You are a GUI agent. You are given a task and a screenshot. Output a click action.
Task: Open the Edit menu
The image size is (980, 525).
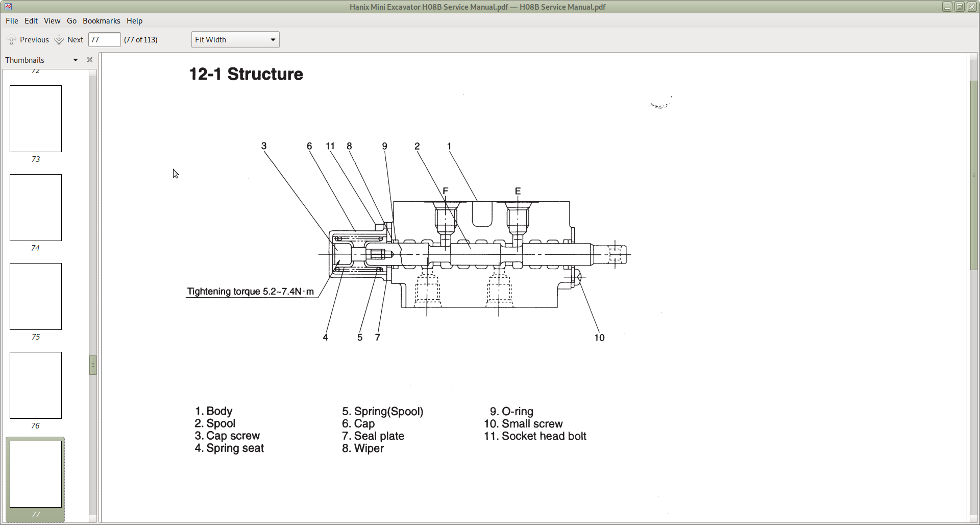31,21
